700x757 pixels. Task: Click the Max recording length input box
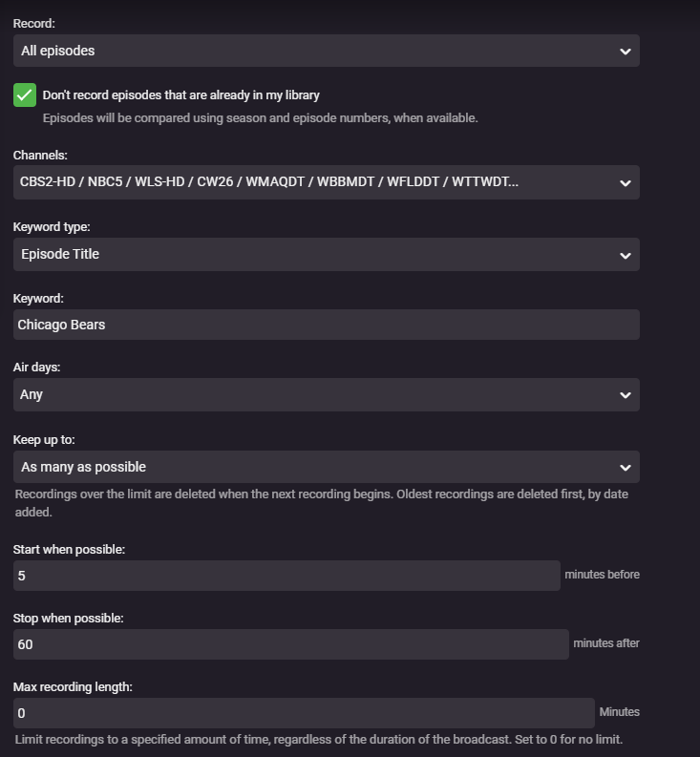tap(303, 713)
